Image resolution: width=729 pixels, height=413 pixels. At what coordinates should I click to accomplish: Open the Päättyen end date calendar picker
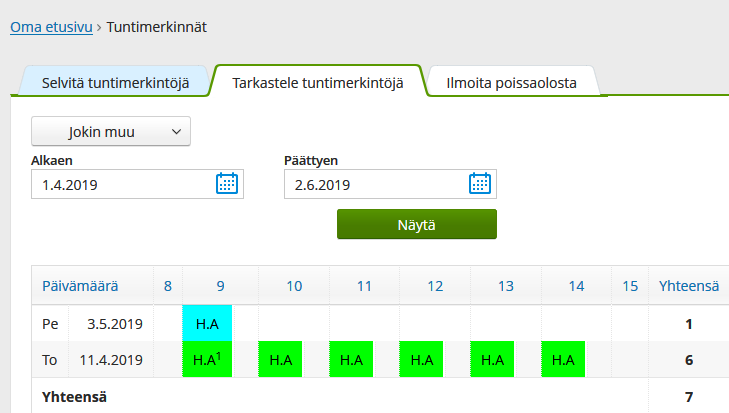pos(480,184)
